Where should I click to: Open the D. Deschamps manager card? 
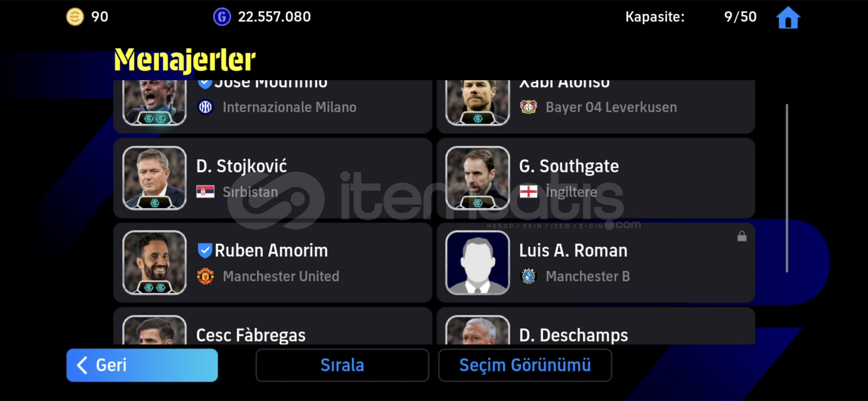pyautogui.click(x=596, y=326)
